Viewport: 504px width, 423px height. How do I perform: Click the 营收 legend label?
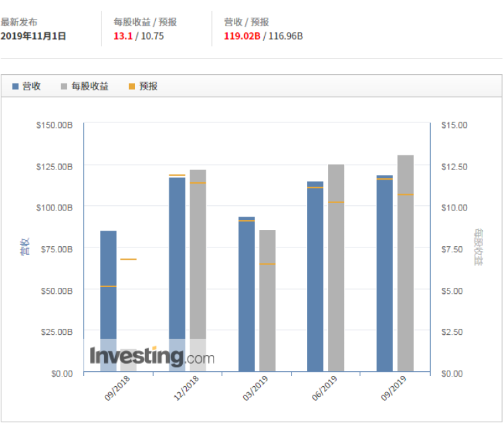pos(32,86)
